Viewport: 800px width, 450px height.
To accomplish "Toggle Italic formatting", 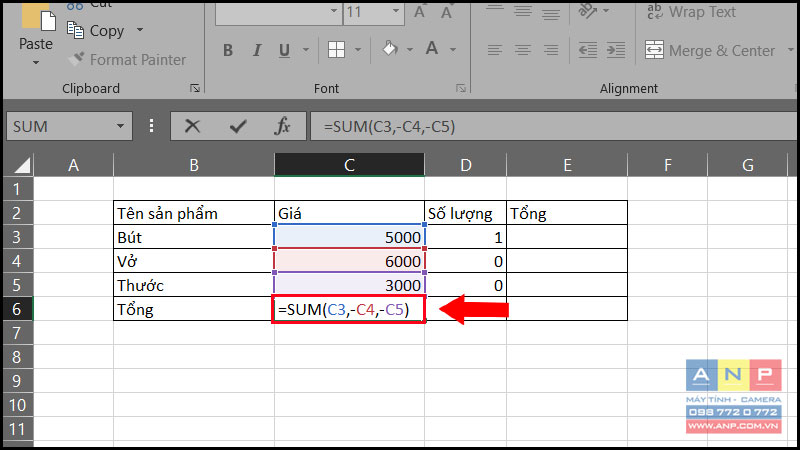I will click(257, 50).
